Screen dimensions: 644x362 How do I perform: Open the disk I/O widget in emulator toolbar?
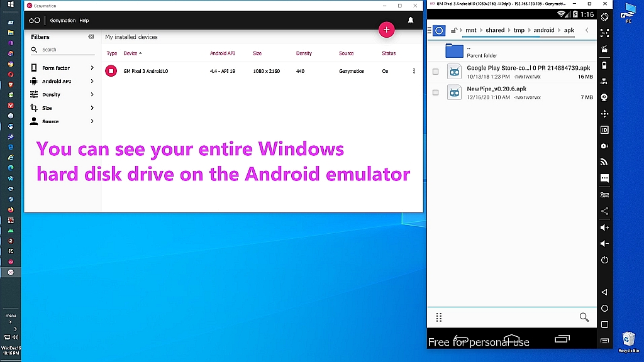click(x=604, y=146)
